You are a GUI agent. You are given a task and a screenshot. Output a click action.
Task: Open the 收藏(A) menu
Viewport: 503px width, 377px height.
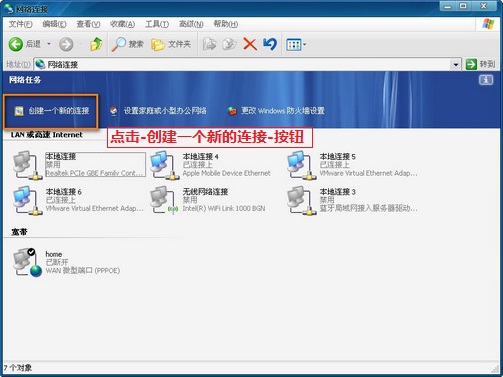pos(122,24)
